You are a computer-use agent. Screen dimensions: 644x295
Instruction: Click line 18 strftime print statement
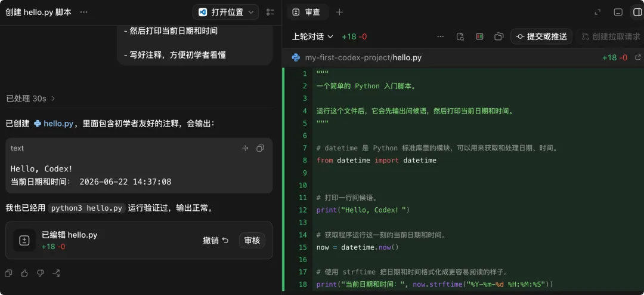[x=435, y=284]
